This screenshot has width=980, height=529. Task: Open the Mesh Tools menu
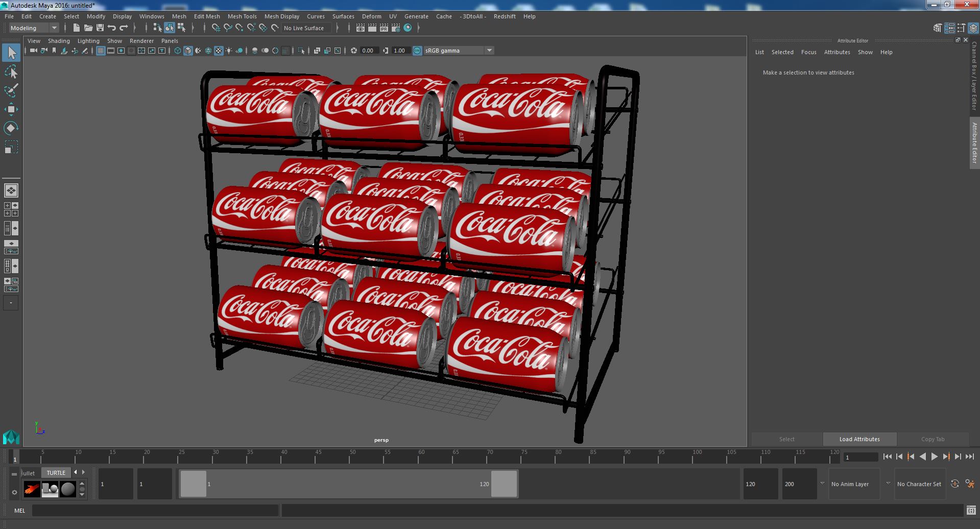click(x=242, y=16)
